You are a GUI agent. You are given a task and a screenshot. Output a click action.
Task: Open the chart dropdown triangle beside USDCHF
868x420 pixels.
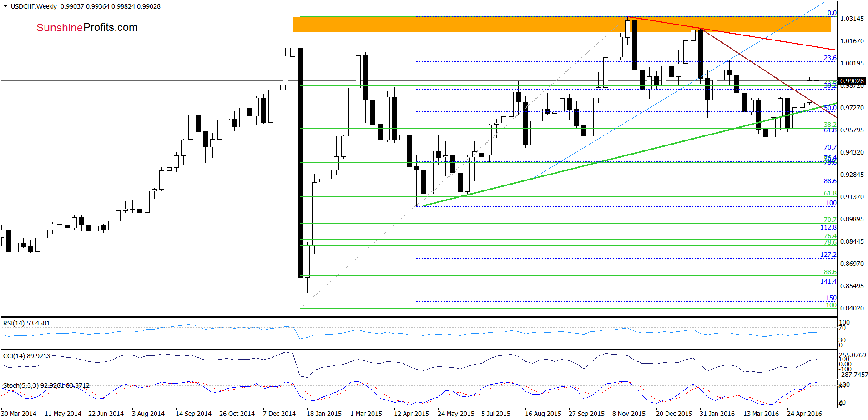(5, 6)
